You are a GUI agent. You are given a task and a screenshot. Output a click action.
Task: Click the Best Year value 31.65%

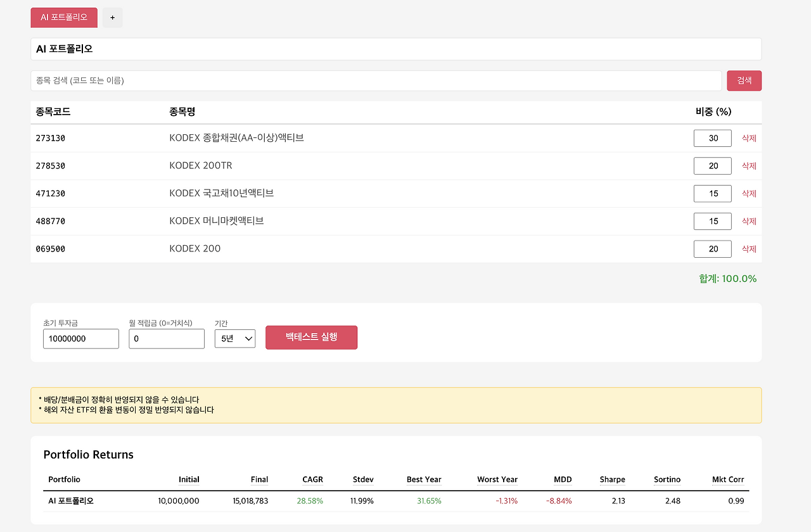[x=429, y=501]
